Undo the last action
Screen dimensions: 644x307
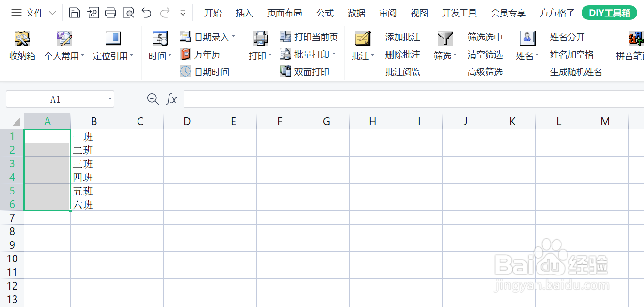[x=146, y=13]
